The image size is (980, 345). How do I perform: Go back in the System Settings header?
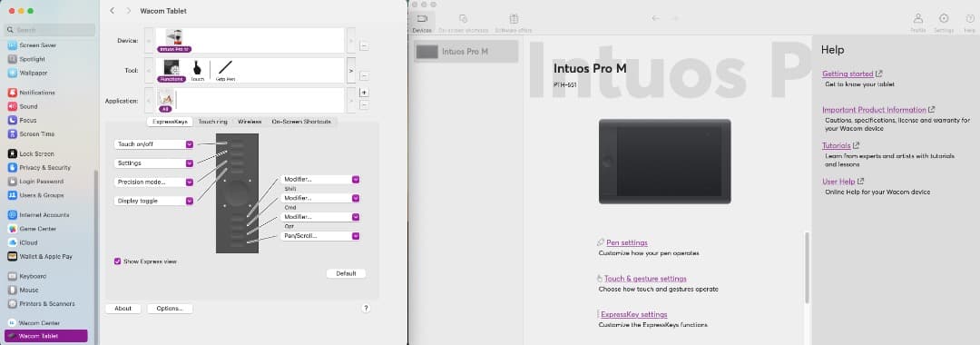(x=112, y=11)
